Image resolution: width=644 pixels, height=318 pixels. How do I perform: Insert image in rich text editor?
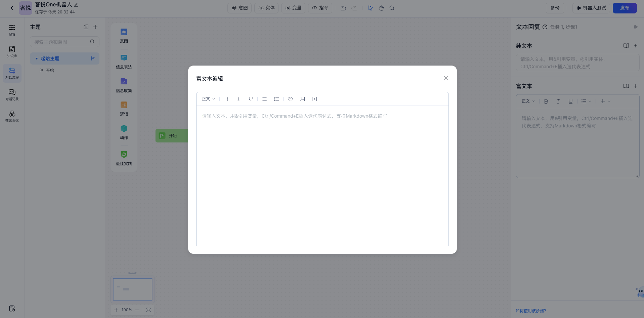click(x=302, y=99)
